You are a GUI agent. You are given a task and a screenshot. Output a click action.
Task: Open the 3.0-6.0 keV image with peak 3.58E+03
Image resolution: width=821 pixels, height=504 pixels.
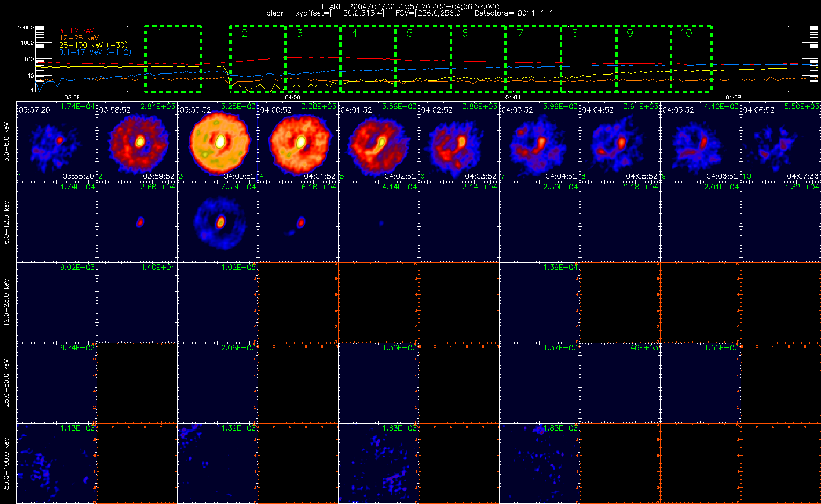point(378,141)
